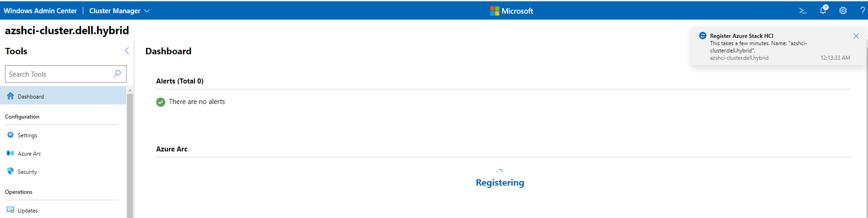Click the Updates monitor icon

pyautogui.click(x=10, y=210)
